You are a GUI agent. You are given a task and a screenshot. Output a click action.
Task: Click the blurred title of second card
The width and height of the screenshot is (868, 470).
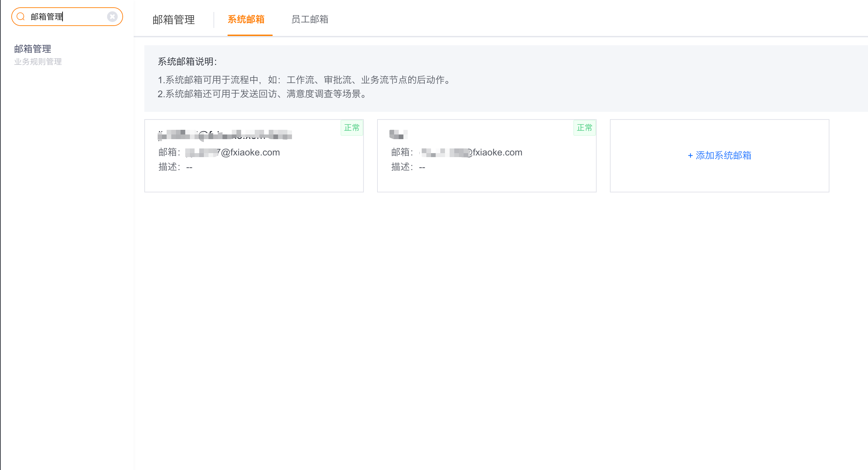point(398,134)
